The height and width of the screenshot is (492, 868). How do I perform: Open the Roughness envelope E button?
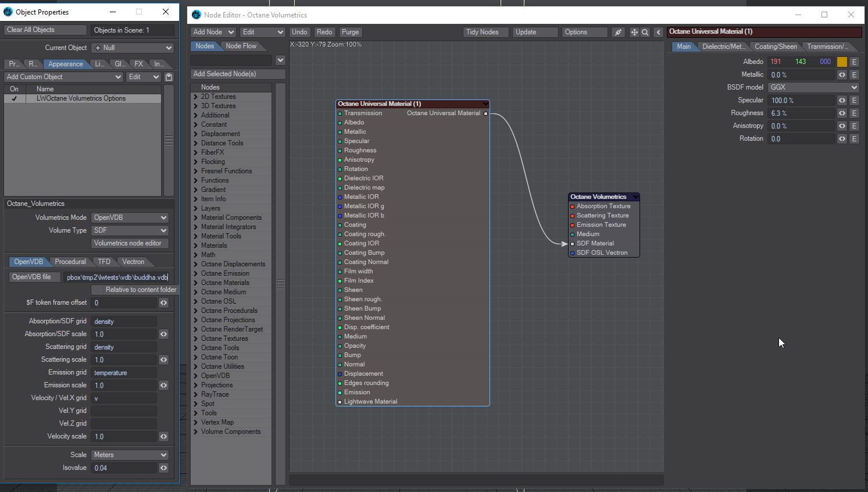[x=854, y=113]
